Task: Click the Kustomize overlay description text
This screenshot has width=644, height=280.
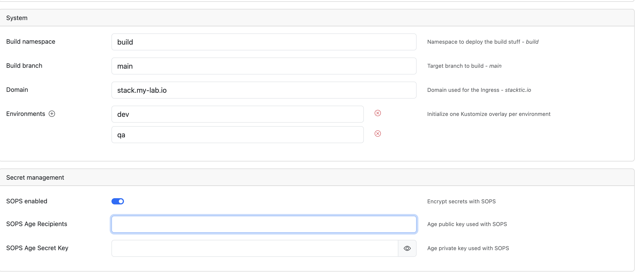Action: click(488, 114)
